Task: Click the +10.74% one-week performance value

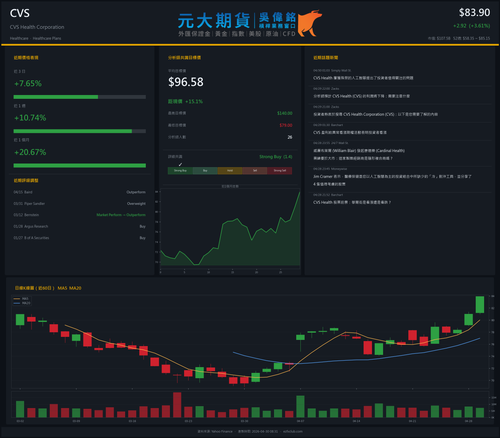Action: click(x=30, y=118)
